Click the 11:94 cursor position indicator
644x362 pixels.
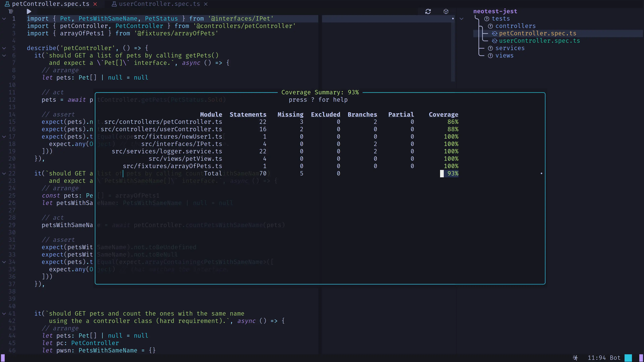[x=597, y=358]
